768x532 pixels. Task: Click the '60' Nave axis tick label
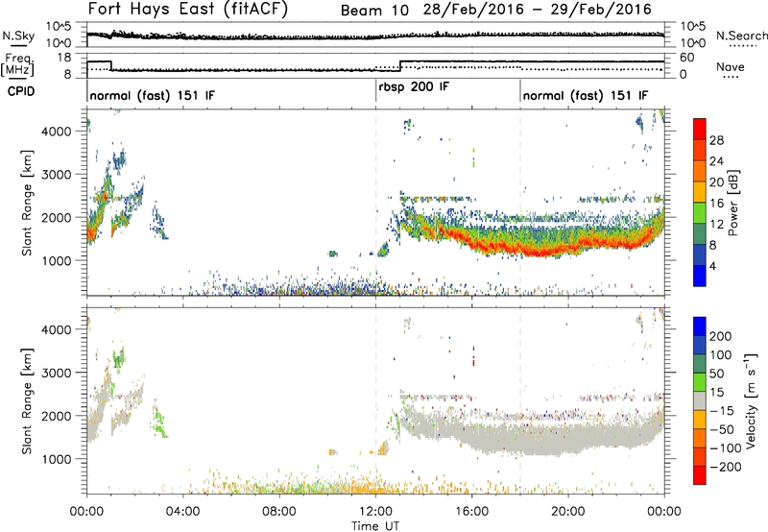pyautogui.click(x=687, y=58)
